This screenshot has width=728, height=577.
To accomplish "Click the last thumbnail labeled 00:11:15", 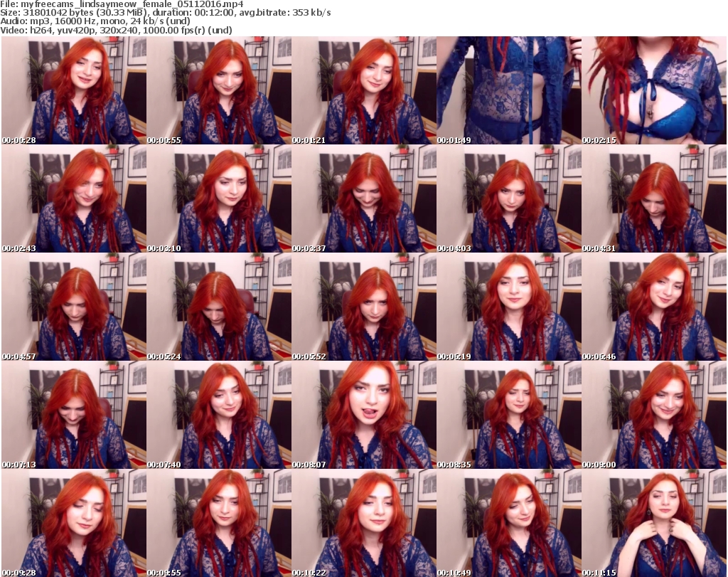I will (x=654, y=523).
